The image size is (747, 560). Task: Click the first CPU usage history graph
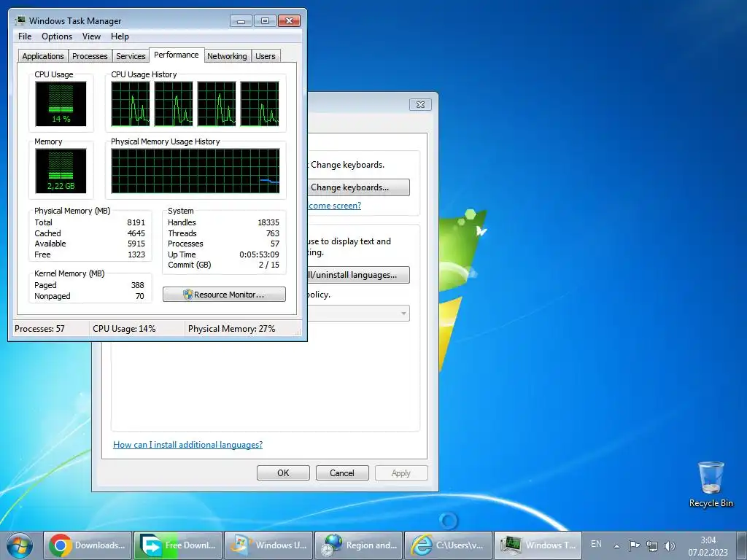(130, 104)
